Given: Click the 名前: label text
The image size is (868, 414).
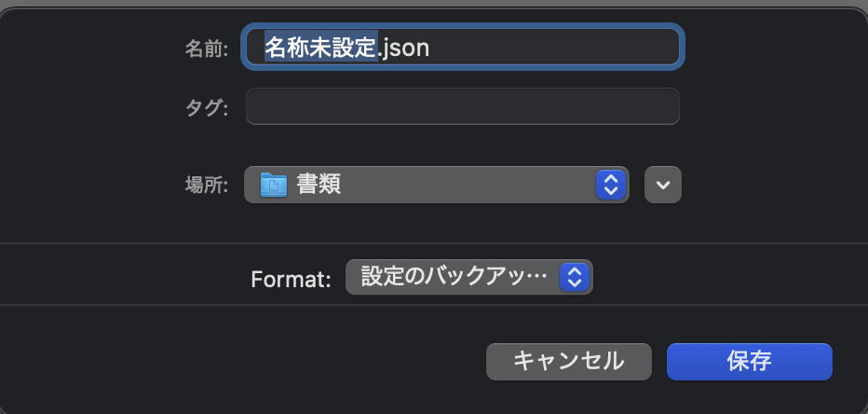Looking at the screenshot, I should click(206, 48).
